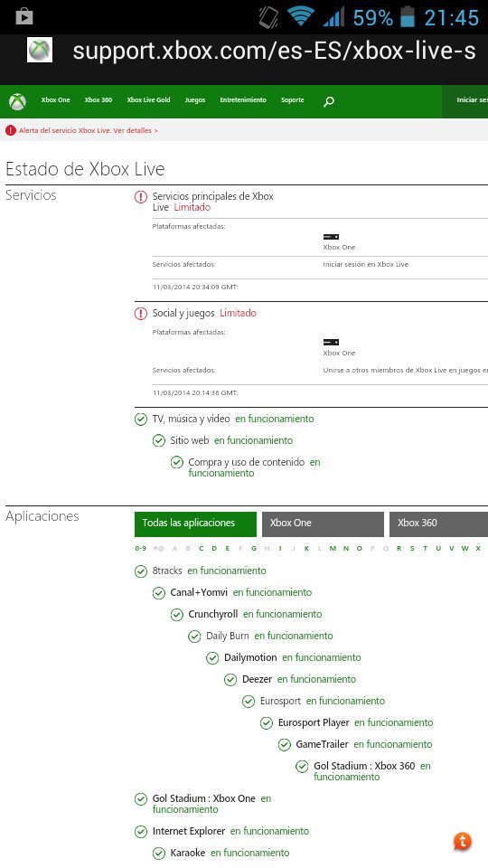The image size is (488, 868).
Task: Switch to the Xbox One applications tab
Action: pyautogui.click(x=324, y=524)
